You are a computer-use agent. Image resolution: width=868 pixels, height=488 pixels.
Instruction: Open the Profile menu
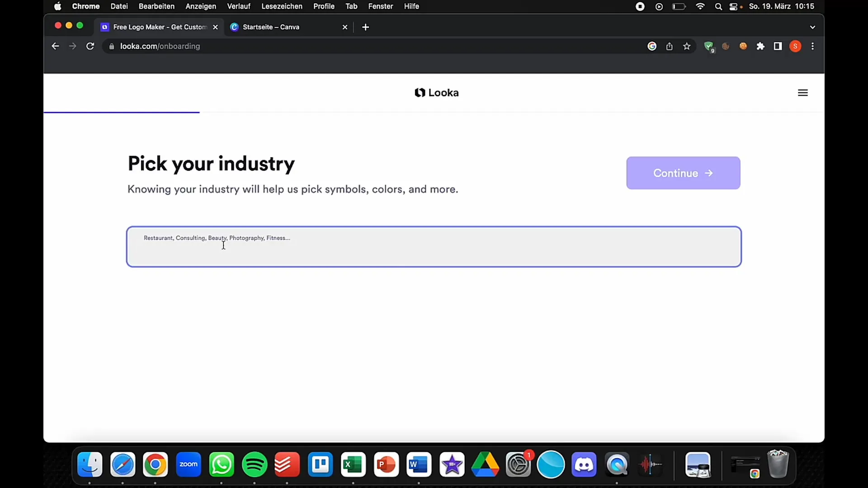(x=324, y=6)
